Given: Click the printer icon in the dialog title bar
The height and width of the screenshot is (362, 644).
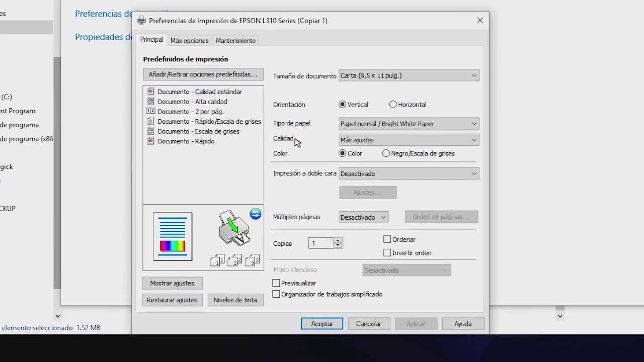Looking at the screenshot, I should click(x=141, y=21).
